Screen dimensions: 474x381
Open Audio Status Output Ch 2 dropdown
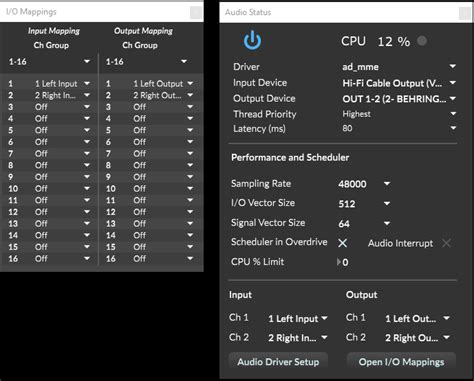click(x=417, y=338)
